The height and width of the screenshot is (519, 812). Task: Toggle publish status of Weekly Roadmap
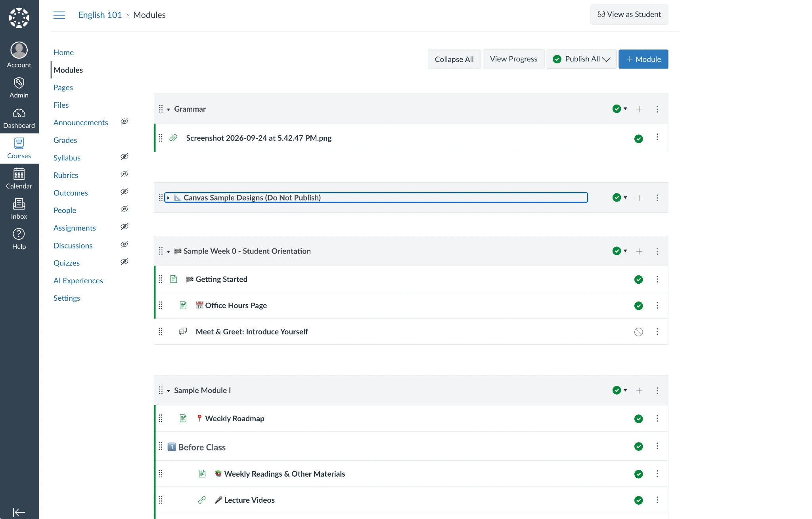[639, 419]
